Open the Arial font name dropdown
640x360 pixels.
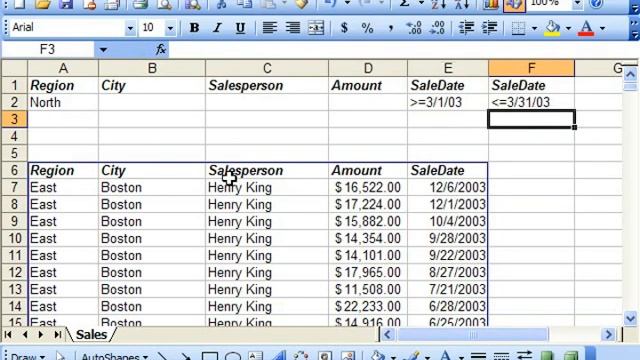(130, 28)
